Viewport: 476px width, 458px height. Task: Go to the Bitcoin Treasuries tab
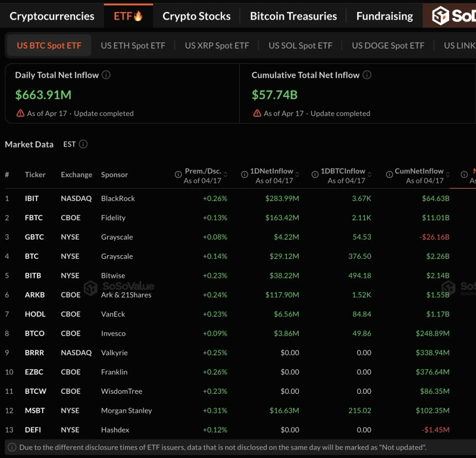pos(293,16)
